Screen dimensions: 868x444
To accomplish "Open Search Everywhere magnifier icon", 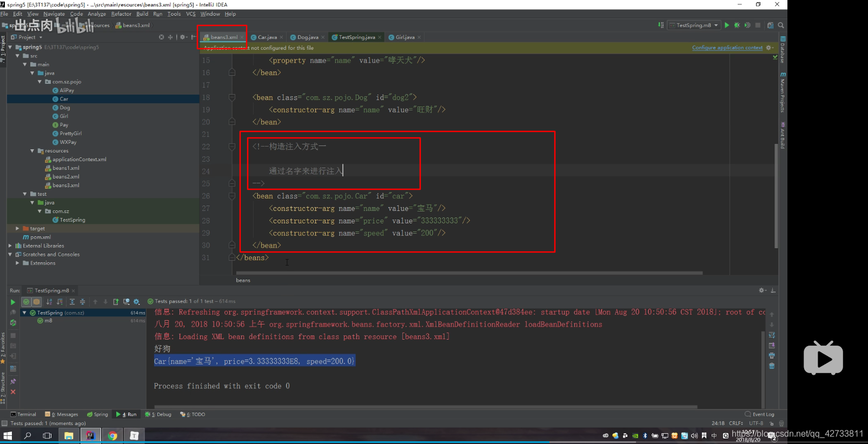I will (781, 25).
